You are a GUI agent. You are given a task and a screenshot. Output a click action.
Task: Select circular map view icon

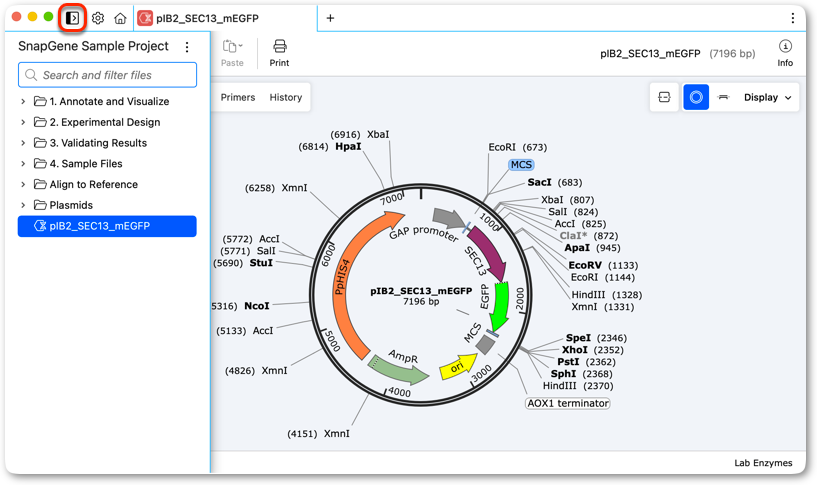[x=696, y=97]
